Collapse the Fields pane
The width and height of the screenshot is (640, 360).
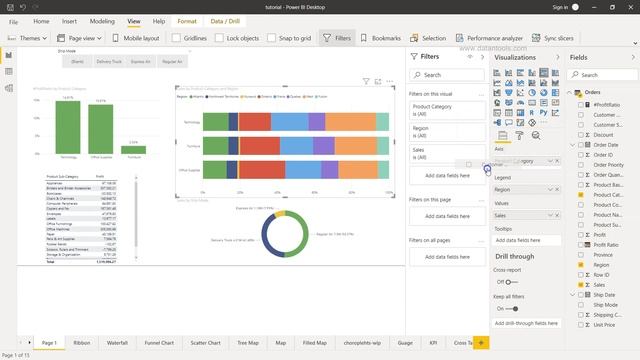click(x=633, y=58)
